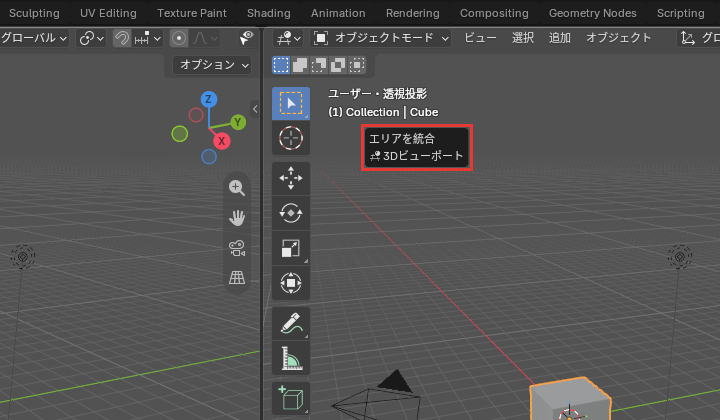
Task: Select the Move tool
Action: click(291, 178)
